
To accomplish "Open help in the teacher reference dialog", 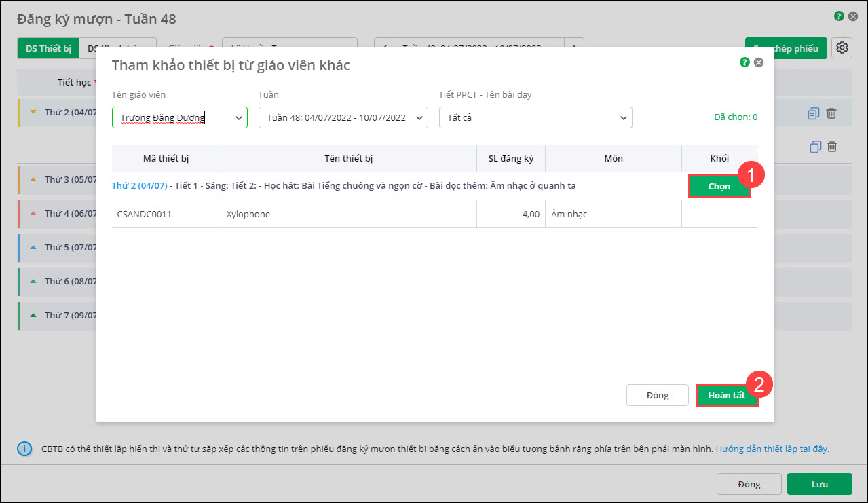I will click(x=744, y=62).
